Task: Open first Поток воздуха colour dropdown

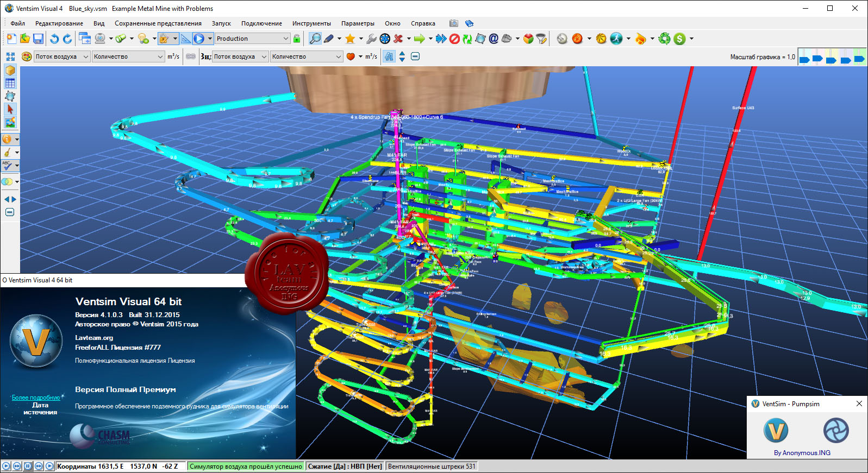Action: coord(62,56)
